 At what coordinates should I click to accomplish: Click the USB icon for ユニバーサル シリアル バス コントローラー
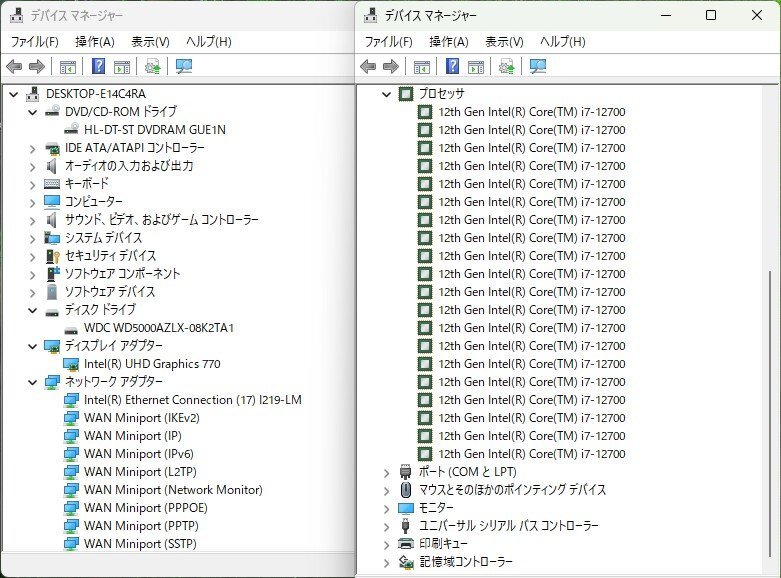pyautogui.click(x=405, y=526)
